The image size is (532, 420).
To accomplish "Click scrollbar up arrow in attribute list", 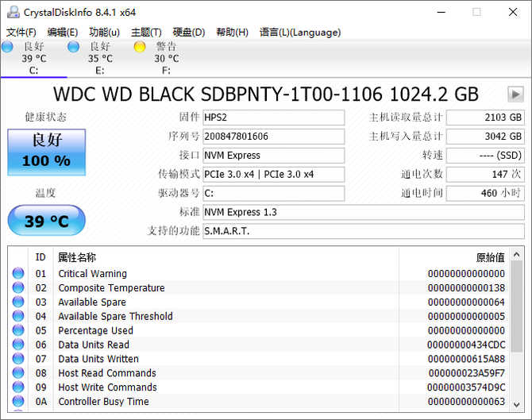I will tap(516, 254).
